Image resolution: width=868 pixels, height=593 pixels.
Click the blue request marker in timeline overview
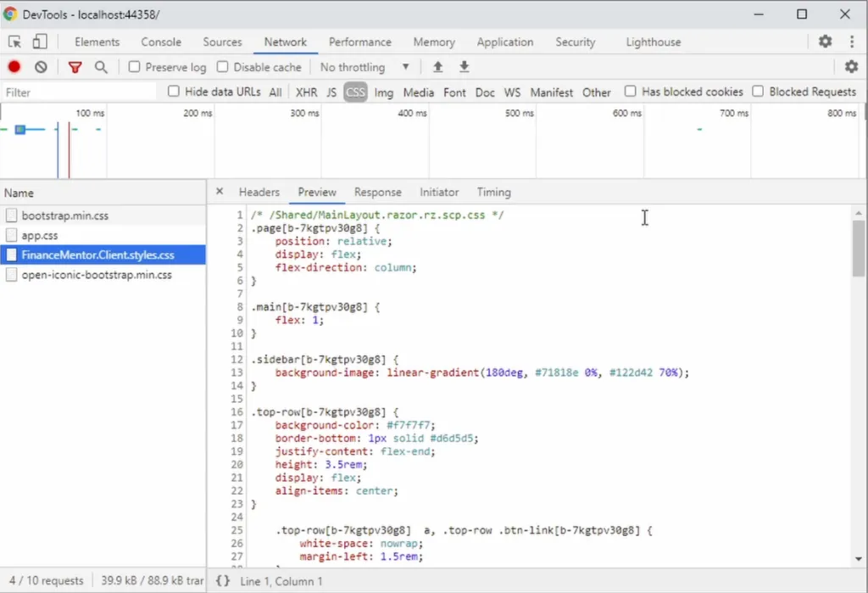coord(20,129)
